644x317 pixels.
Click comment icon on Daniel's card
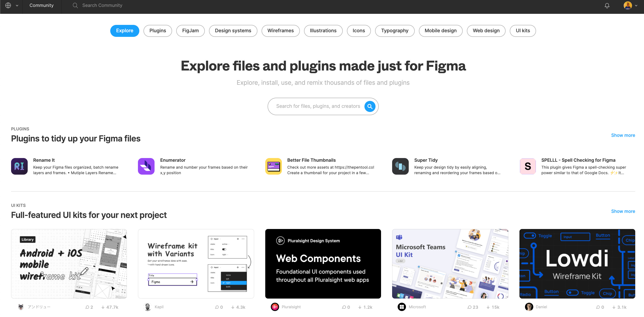point(598,307)
